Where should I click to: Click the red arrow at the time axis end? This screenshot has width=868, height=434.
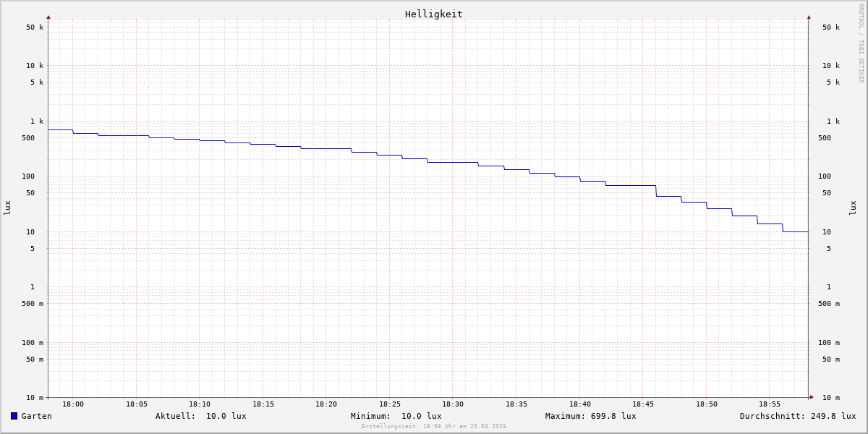click(x=812, y=396)
